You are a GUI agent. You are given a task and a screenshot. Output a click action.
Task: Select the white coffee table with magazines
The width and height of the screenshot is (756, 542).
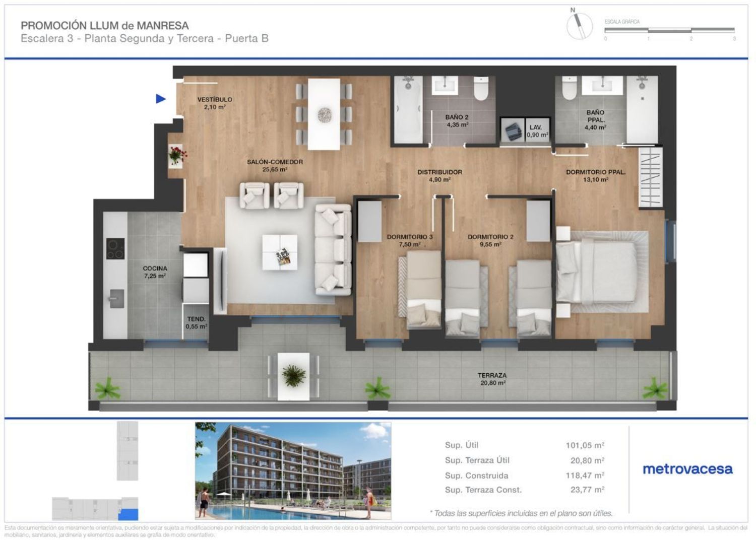point(280,252)
